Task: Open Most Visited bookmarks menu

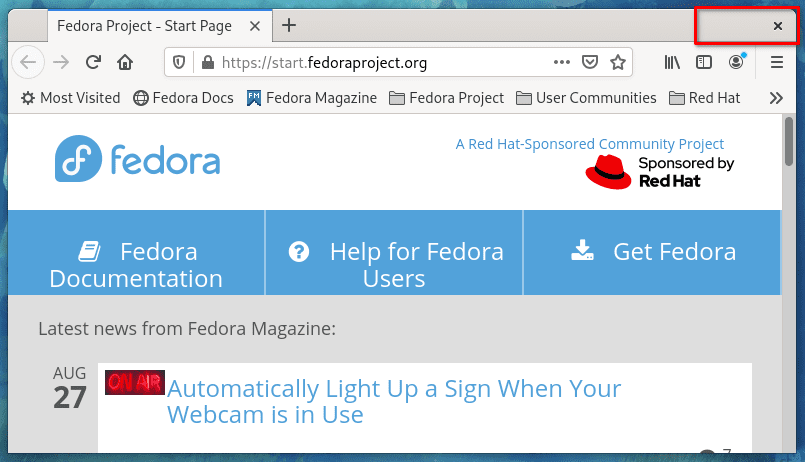Action: [x=70, y=98]
